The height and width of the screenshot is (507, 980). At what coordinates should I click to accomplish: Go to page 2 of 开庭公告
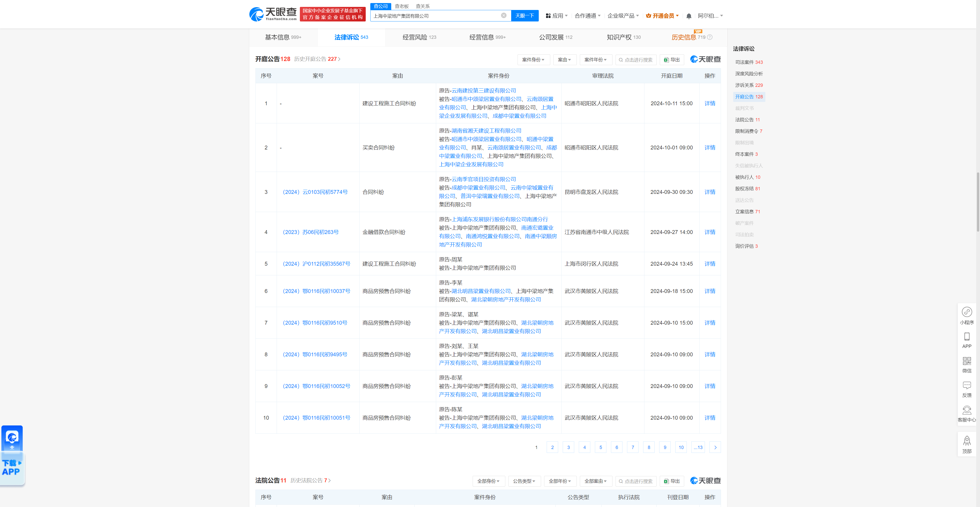point(552,448)
